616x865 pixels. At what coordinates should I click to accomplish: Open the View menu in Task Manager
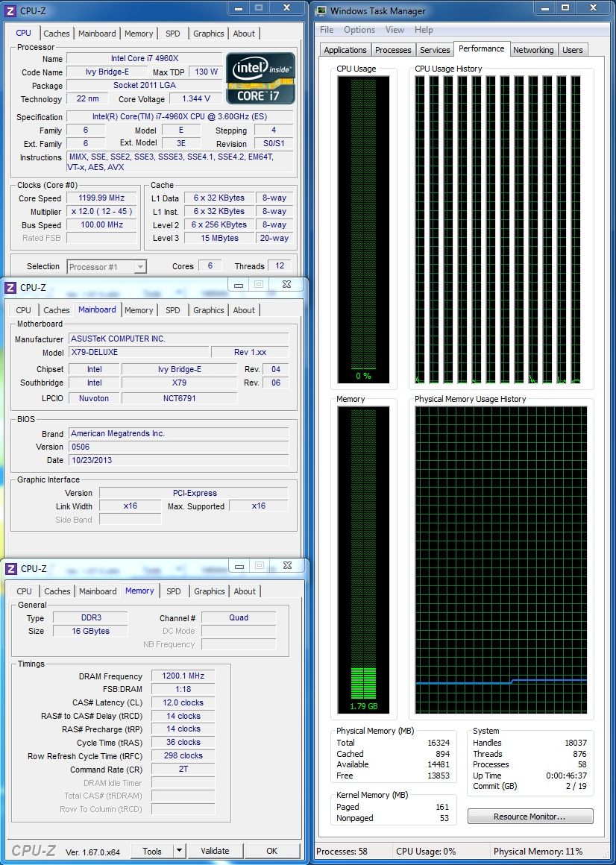point(395,30)
